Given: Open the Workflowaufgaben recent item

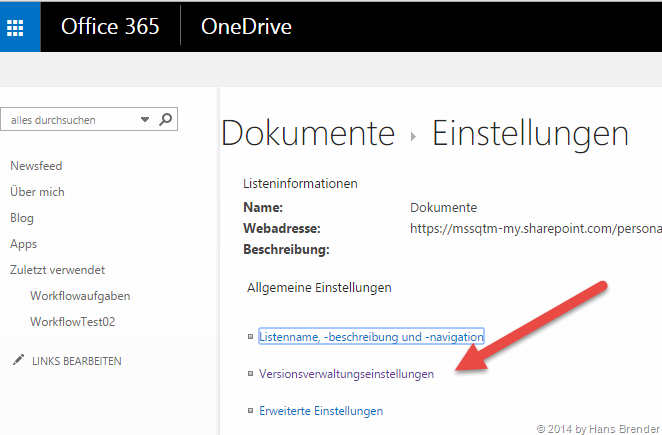Looking at the screenshot, I should pos(80,296).
